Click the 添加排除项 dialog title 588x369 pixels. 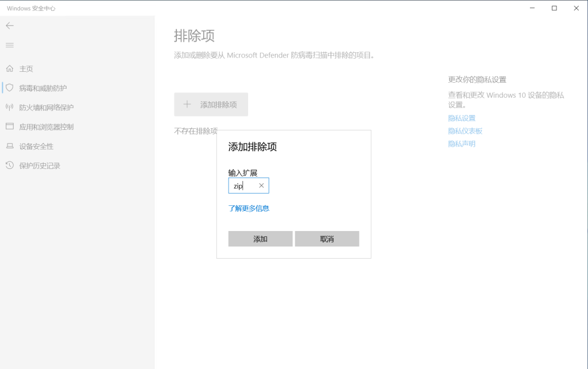[x=253, y=147]
